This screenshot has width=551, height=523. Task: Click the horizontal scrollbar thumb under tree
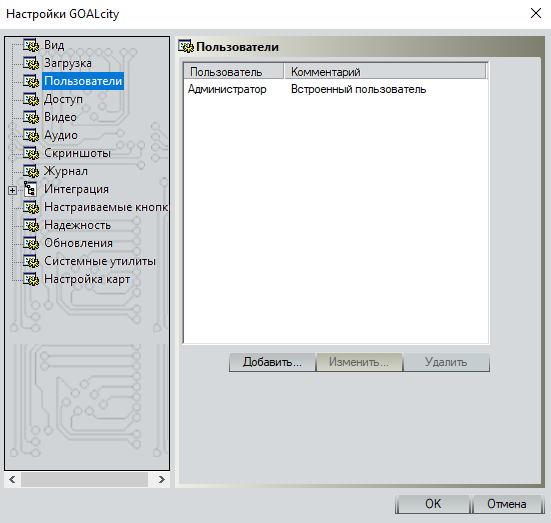[x=84, y=479]
